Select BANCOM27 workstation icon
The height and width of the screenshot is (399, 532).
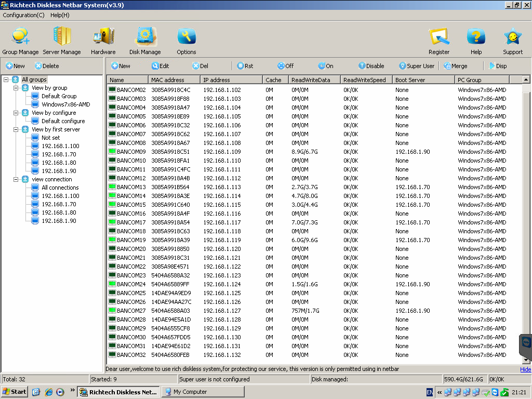tap(112, 310)
